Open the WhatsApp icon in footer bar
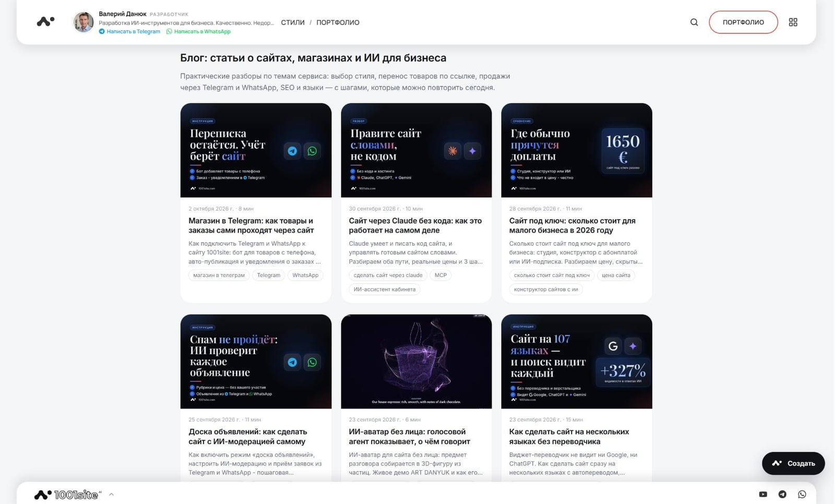 (x=802, y=494)
